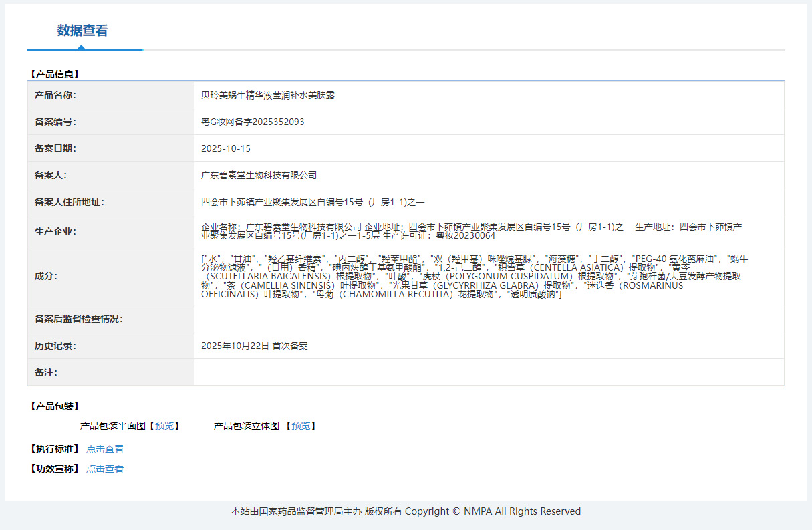Click the 【功效宣称】 label
This screenshot has height=530, width=812.
tap(54, 469)
